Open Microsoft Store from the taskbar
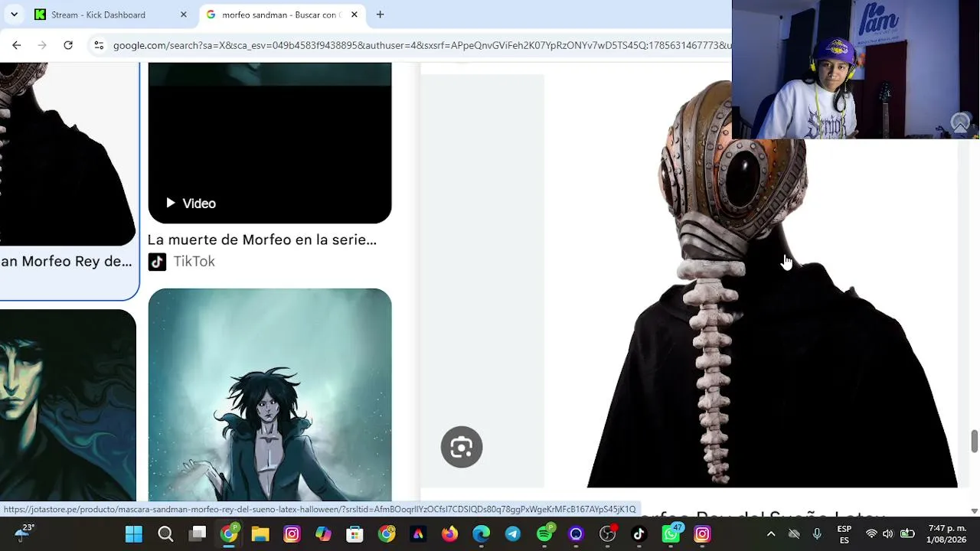 tap(354, 534)
